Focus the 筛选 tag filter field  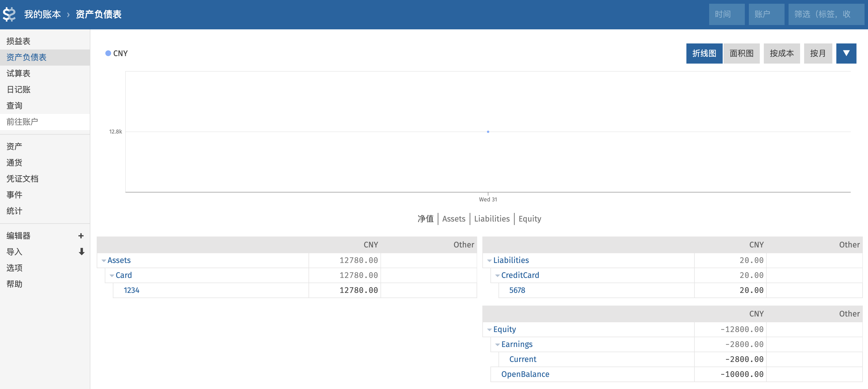(826, 14)
